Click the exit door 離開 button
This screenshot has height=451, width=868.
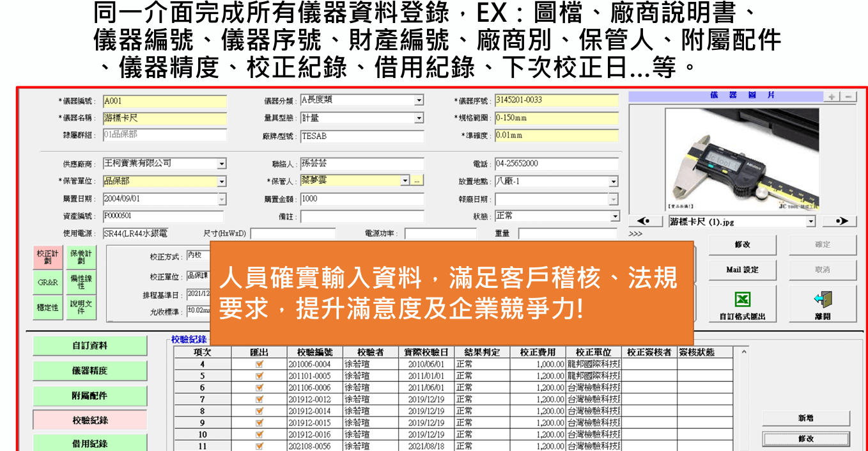pyautogui.click(x=822, y=305)
